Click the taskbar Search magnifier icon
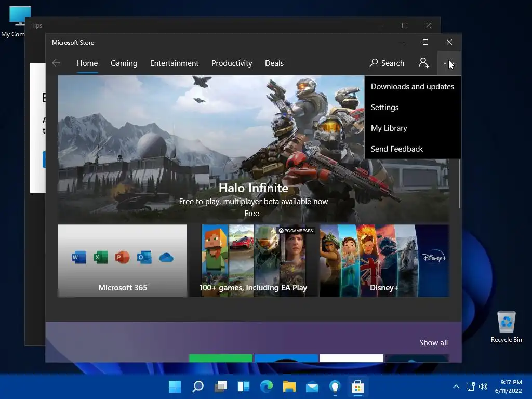The height and width of the screenshot is (399, 532). [198, 387]
